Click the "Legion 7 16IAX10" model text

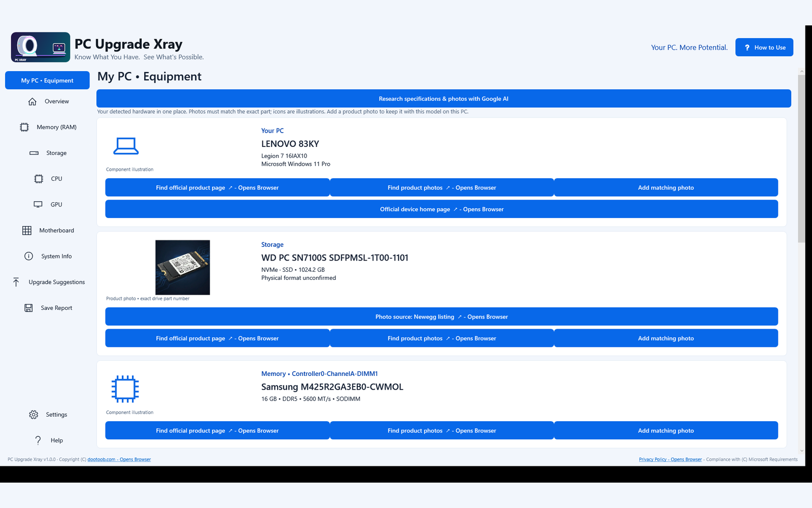pos(284,156)
